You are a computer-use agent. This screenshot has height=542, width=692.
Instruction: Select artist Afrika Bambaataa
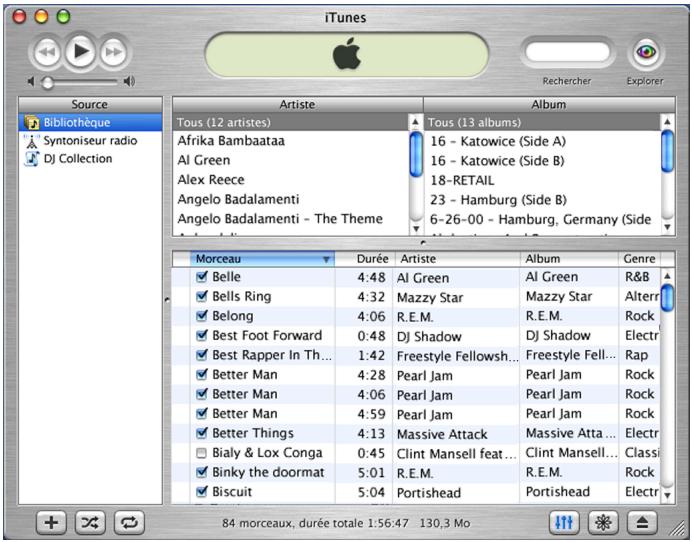coord(291,141)
